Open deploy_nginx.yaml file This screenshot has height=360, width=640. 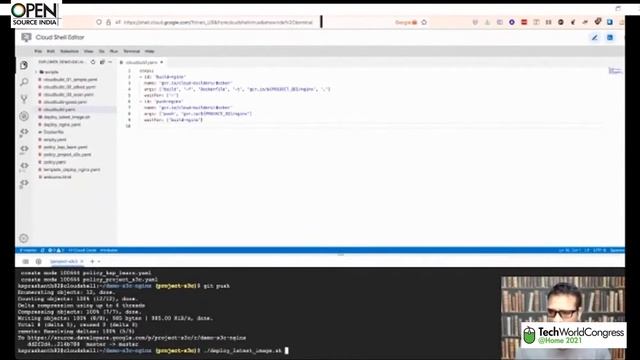(x=62, y=124)
